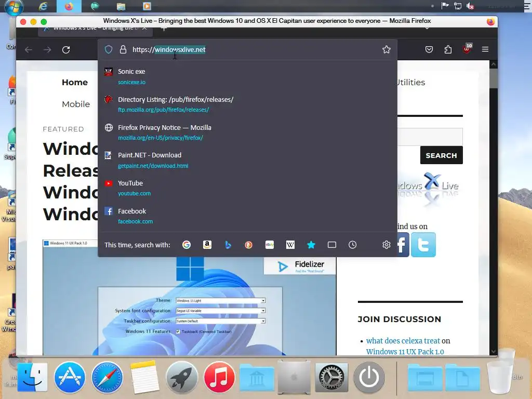The image size is (532, 399).
Task: Search this time with Google
Action: pos(187,245)
